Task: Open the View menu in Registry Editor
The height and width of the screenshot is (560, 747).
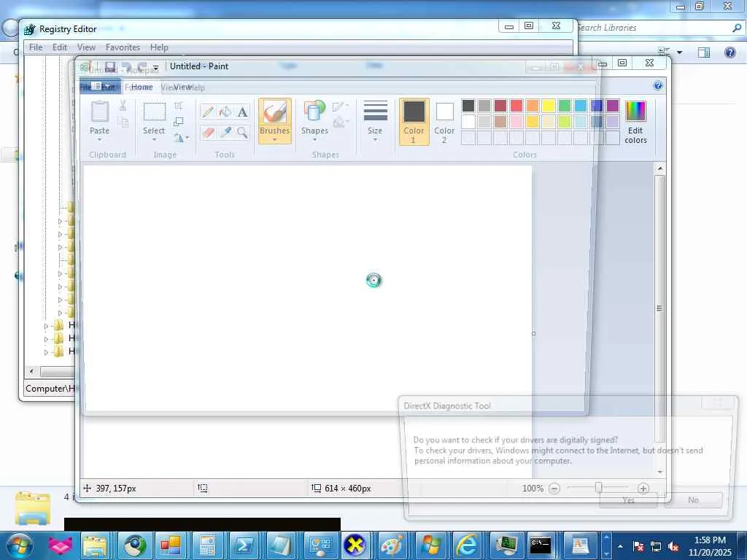Action: [86, 47]
